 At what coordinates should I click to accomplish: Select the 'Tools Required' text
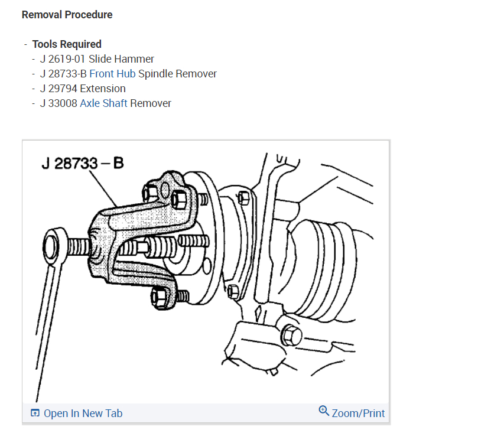tap(67, 44)
